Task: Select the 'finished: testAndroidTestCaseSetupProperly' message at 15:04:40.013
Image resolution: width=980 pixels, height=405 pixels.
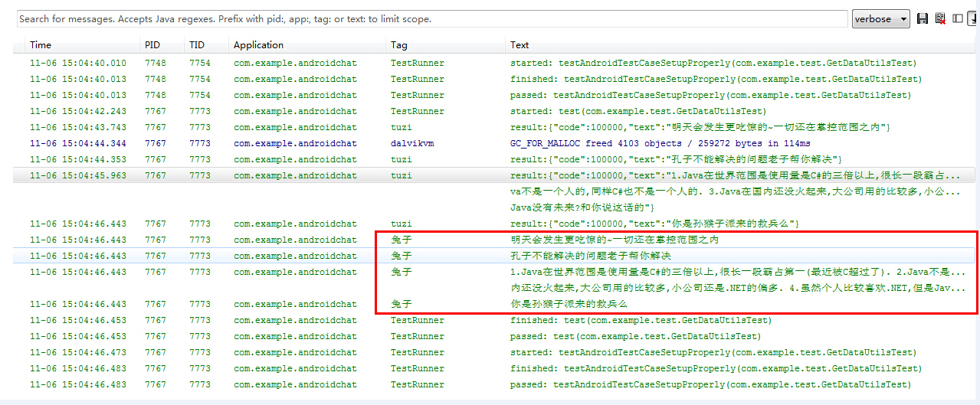Action: (x=716, y=80)
